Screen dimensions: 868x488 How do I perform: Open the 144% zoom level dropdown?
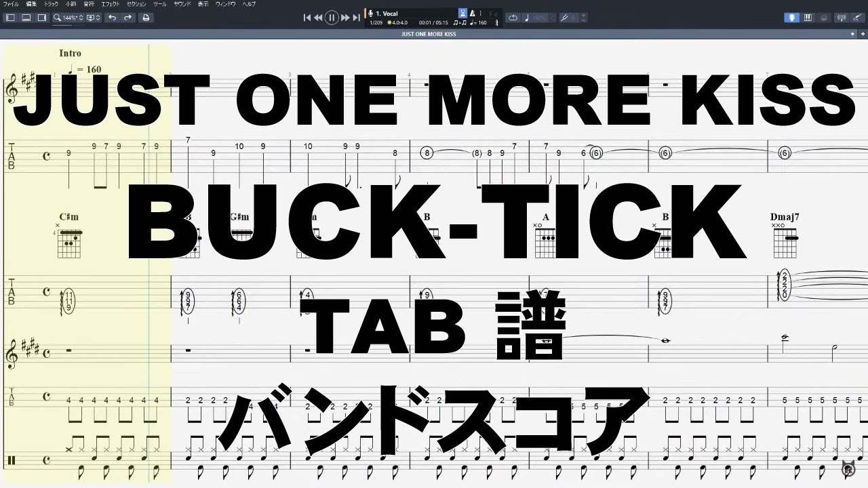coord(68,18)
